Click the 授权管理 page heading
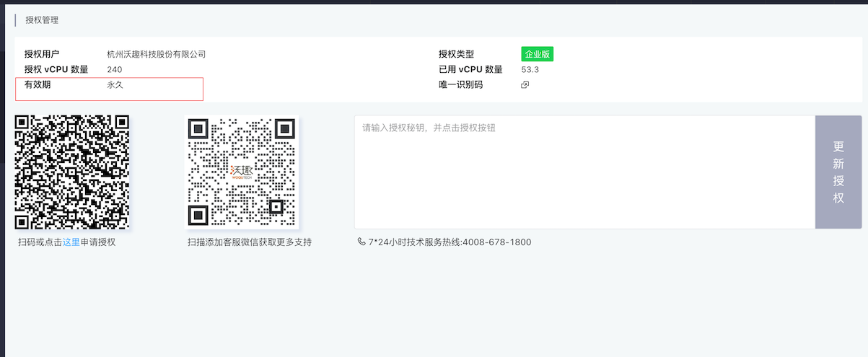 click(42, 20)
